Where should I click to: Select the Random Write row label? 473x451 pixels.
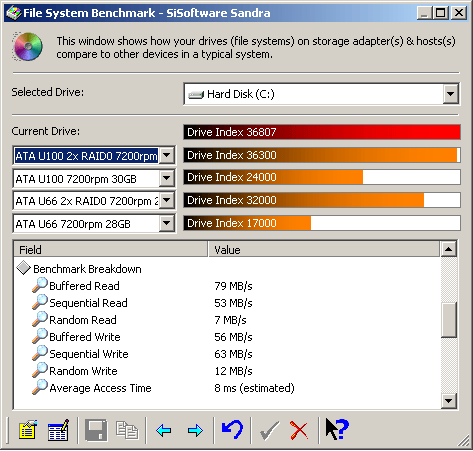coord(83,371)
